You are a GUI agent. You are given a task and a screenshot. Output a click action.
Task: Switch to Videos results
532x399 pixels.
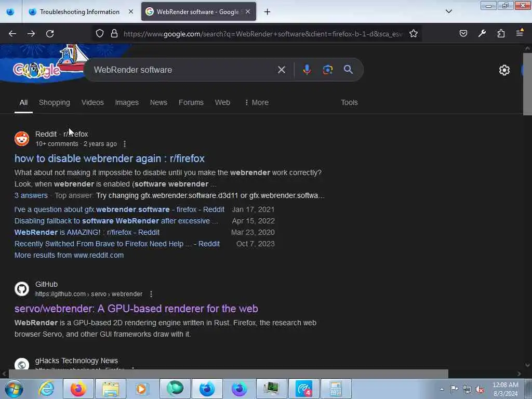coord(92,102)
